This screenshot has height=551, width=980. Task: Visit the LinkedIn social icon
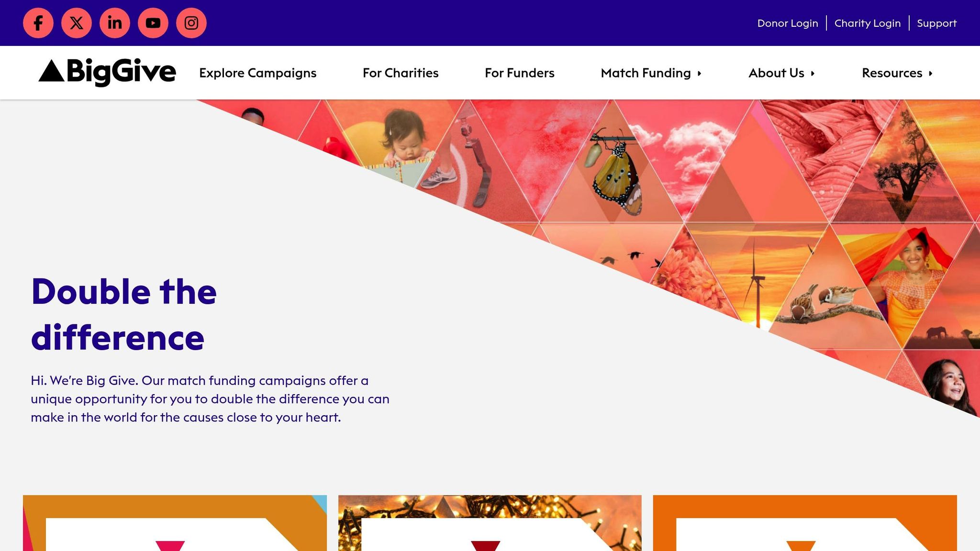click(x=115, y=23)
